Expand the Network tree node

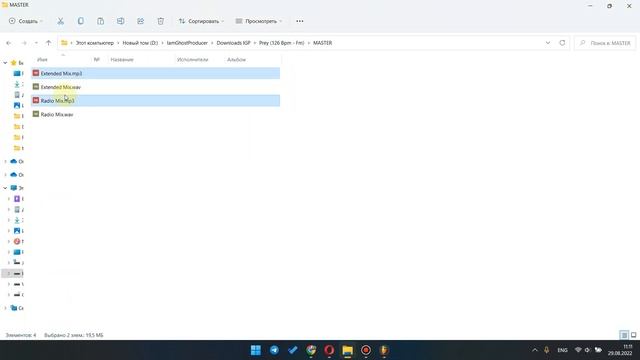[5, 308]
